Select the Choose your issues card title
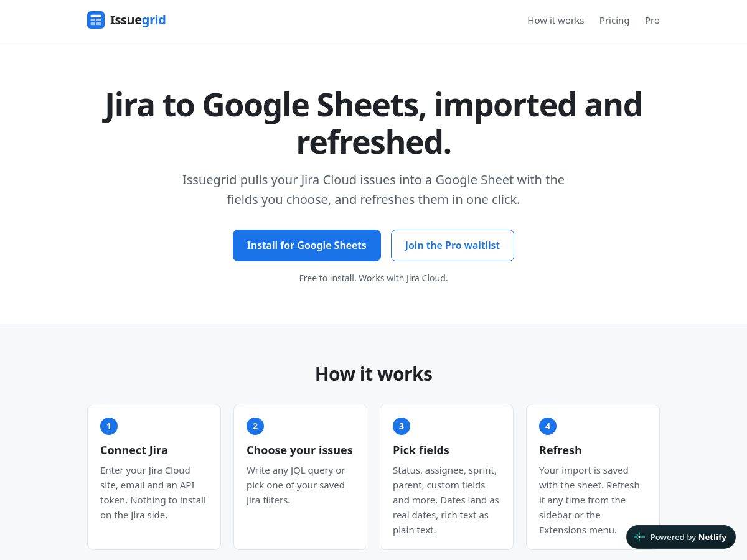This screenshot has height=560, width=747. click(299, 450)
